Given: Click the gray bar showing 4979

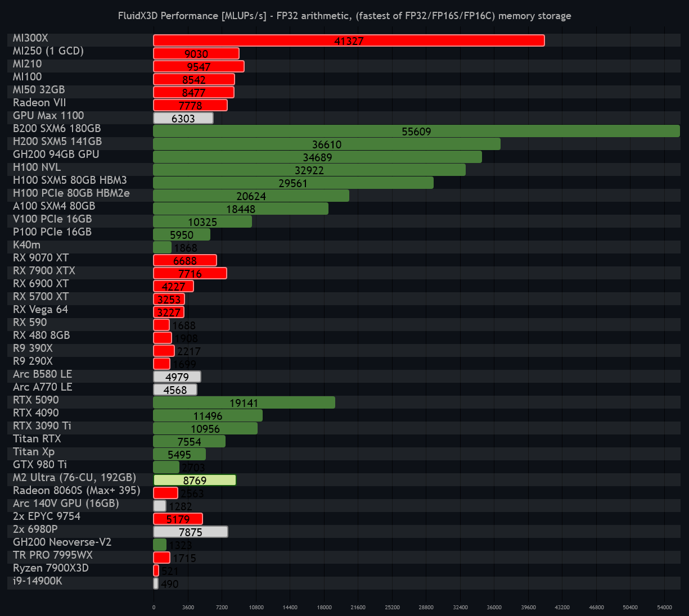Looking at the screenshot, I should (177, 377).
